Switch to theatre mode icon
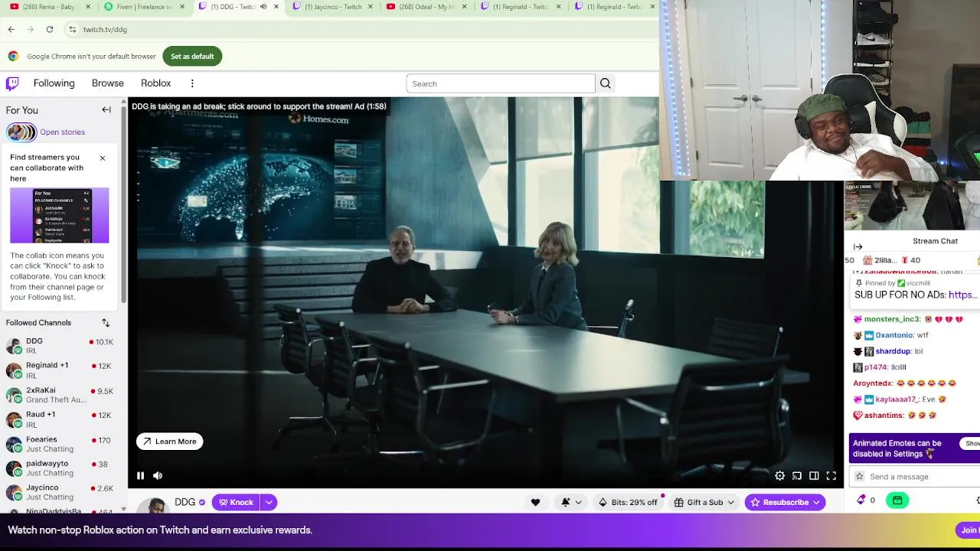 [814, 476]
